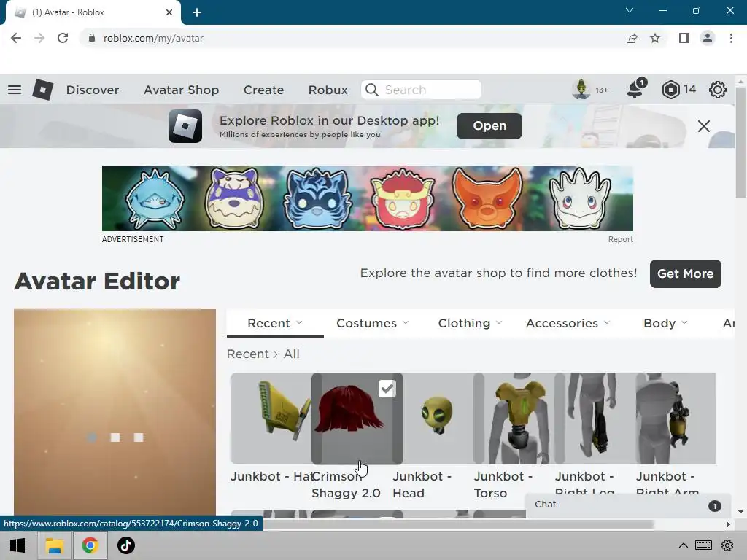The height and width of the screenshot is (560, 747).
Task: Open the Create page
Action: pos(263,90)
